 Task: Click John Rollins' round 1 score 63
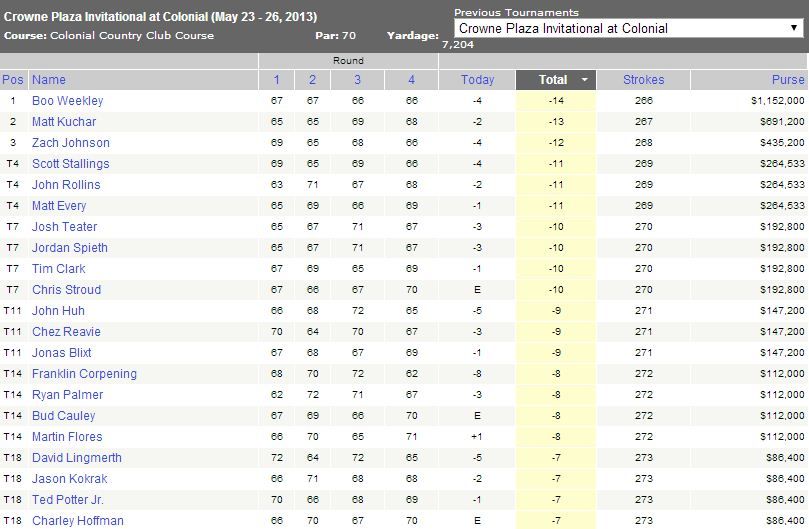[277, 185]
